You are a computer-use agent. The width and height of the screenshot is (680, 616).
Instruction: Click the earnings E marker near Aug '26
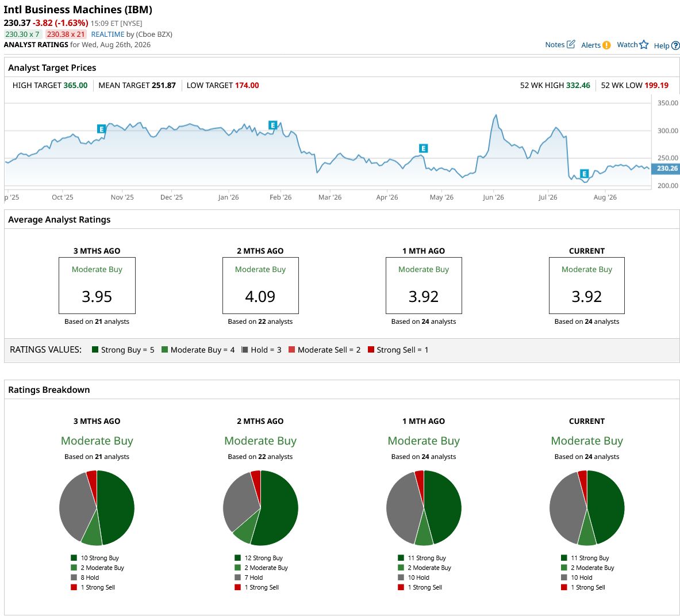585,174
